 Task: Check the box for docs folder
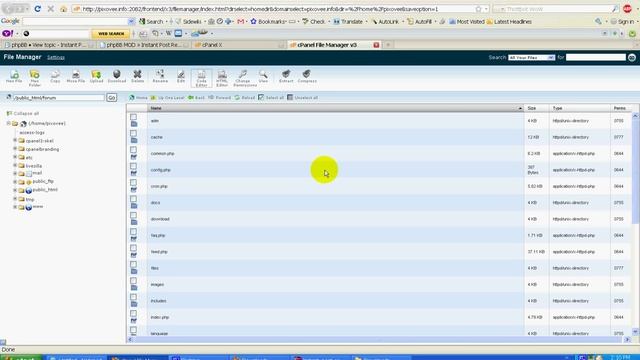(133, 199)
